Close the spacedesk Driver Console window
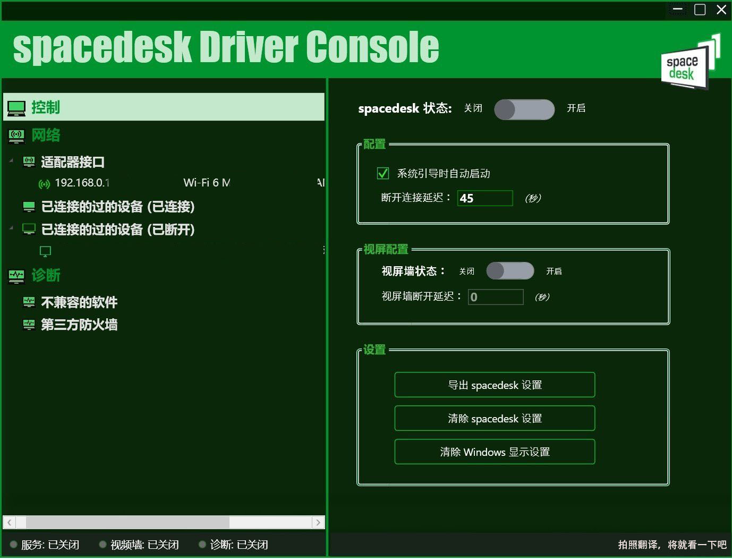The image size is (732, 560). [x=721, y=10]
